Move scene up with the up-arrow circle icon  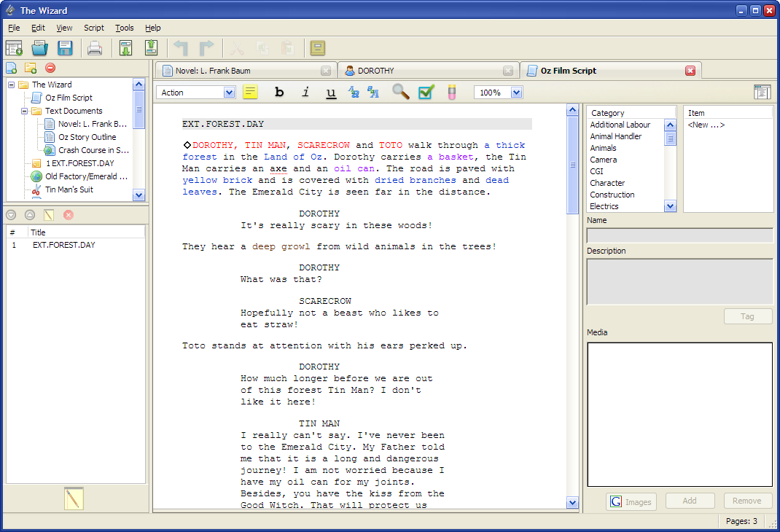[x=30, y=215]
